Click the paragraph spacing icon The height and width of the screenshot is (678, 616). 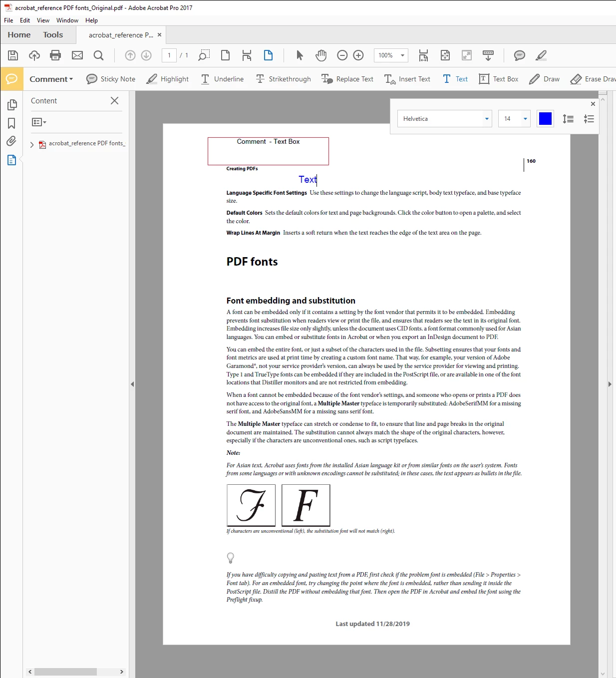coord(589,119)
